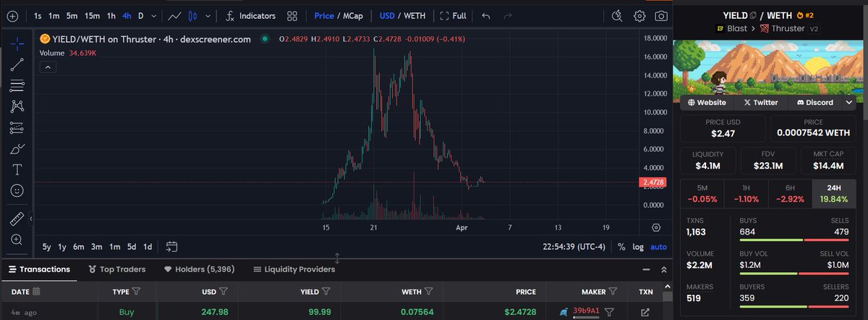
Task: Open the Liquidity Providers tab
Action: (294, 269)
